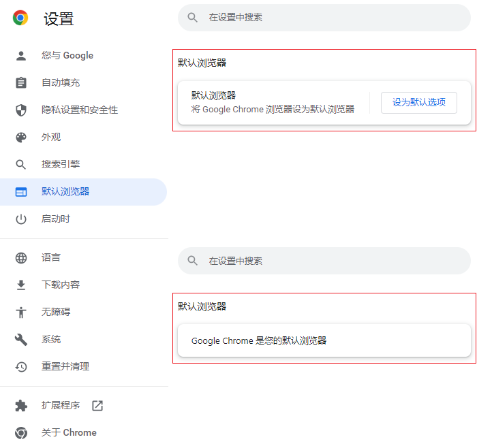Click the palette icon for 外观
Image resolution: width=477 pixels, height=448 pixels.
coord(21,138)
